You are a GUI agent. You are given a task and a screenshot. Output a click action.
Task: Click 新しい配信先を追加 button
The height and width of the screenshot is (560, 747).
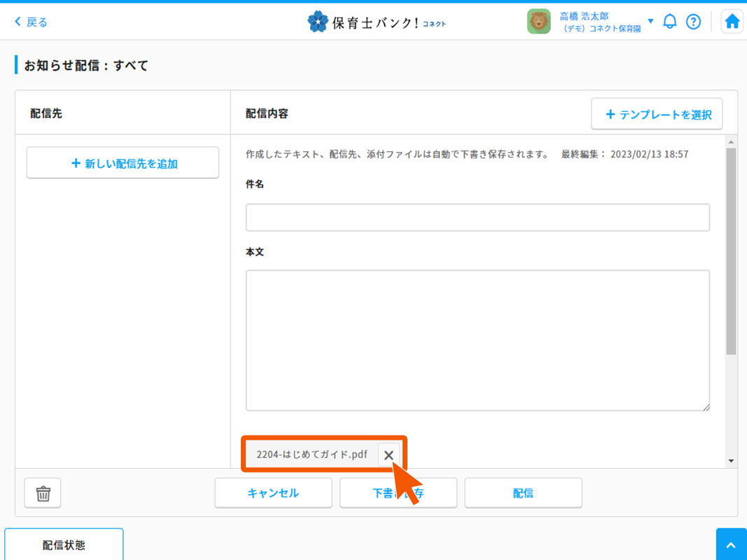tap(123, 163)
